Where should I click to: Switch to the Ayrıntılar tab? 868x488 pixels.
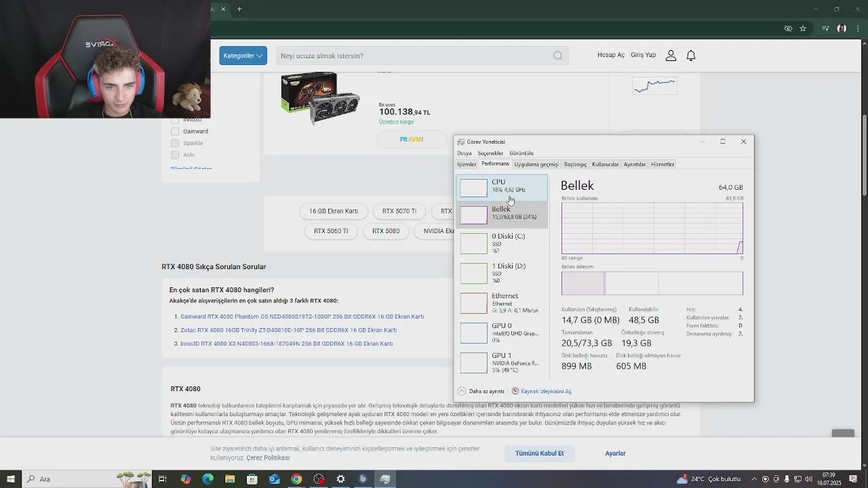pos(635,164)
